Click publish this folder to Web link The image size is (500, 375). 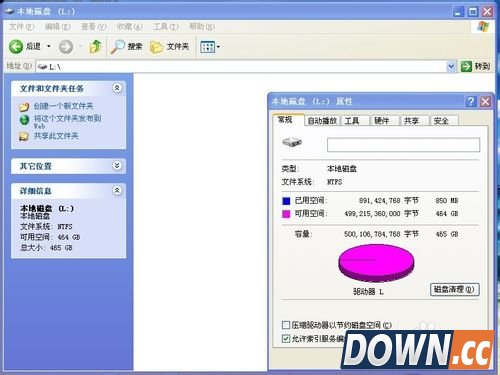(67, 122)
